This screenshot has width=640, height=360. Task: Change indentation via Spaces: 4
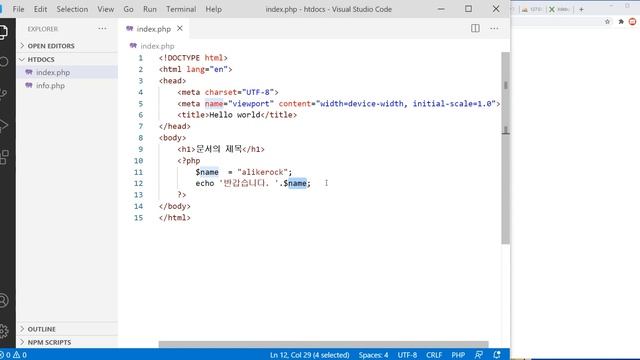click(x=373, y=355)
